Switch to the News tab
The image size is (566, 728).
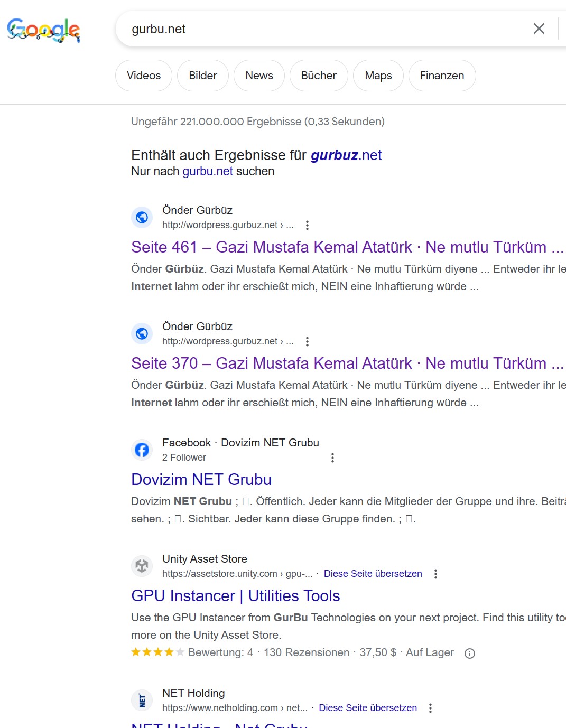click(x=259, y=76)
